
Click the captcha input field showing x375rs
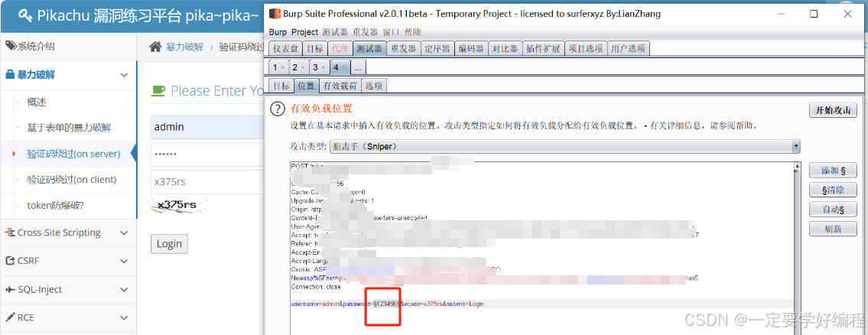(x=207, y=182)
